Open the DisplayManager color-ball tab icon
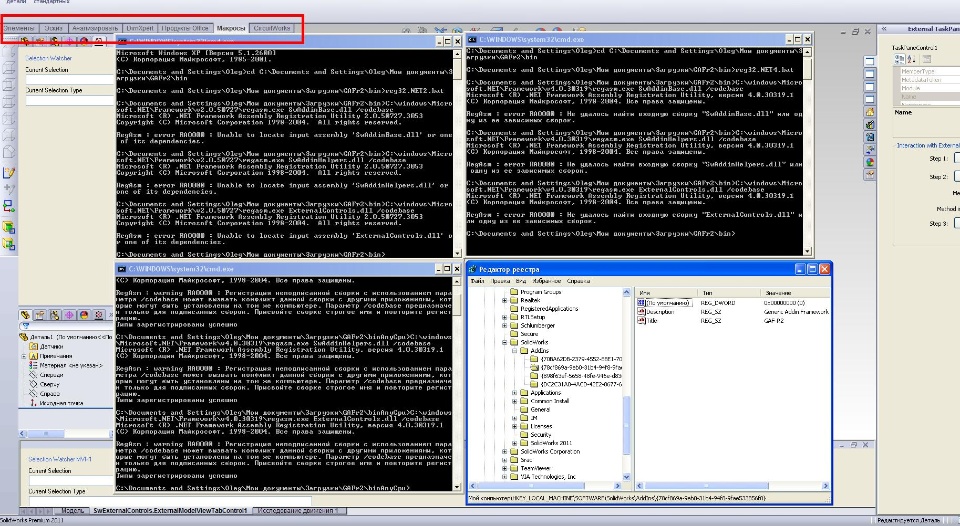This screenshot has width=960, height=526. [x=84, y=315]
